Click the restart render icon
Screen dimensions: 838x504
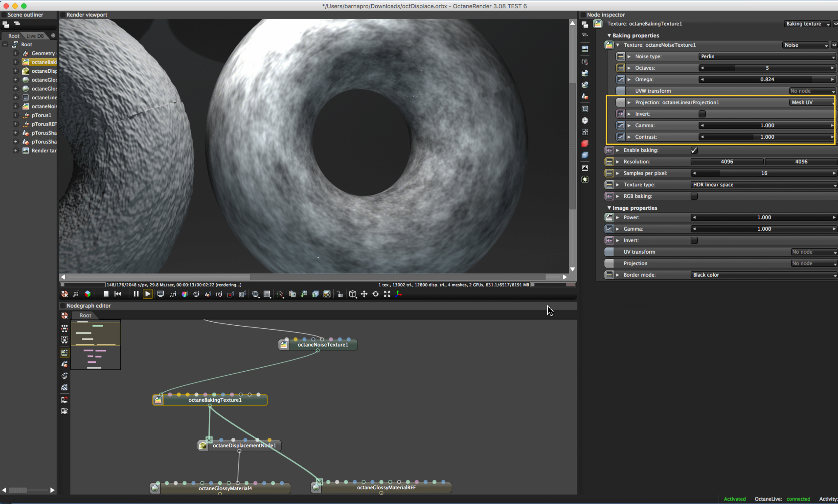point(118,294)
